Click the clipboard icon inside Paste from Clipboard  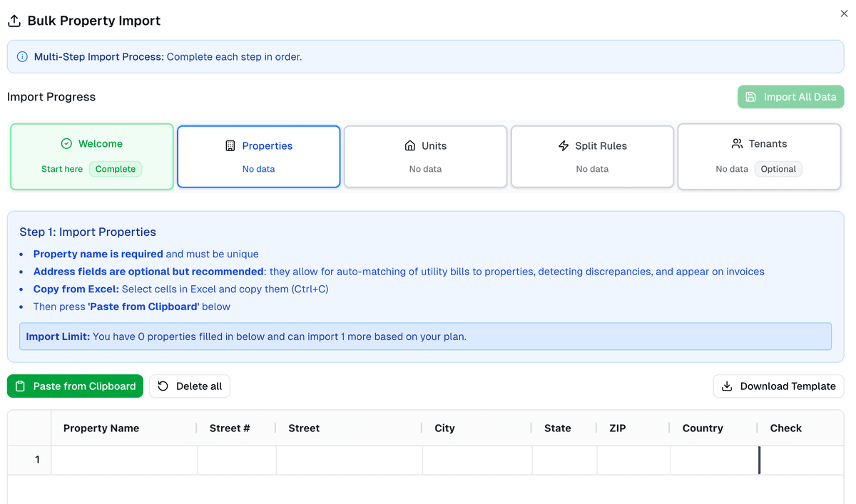[21, 386]
